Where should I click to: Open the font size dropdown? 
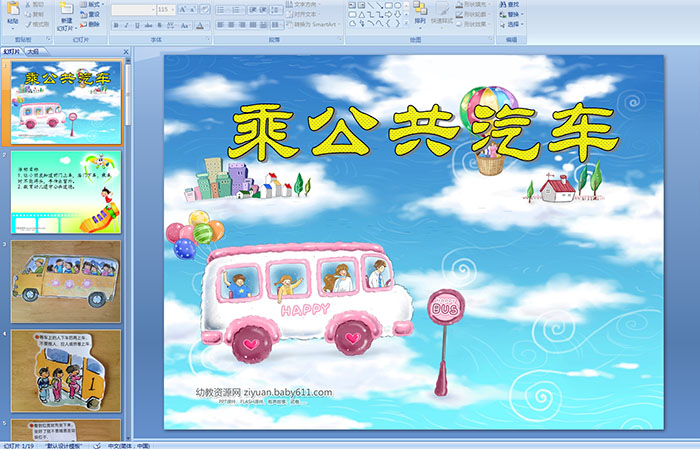click(173, 9)
